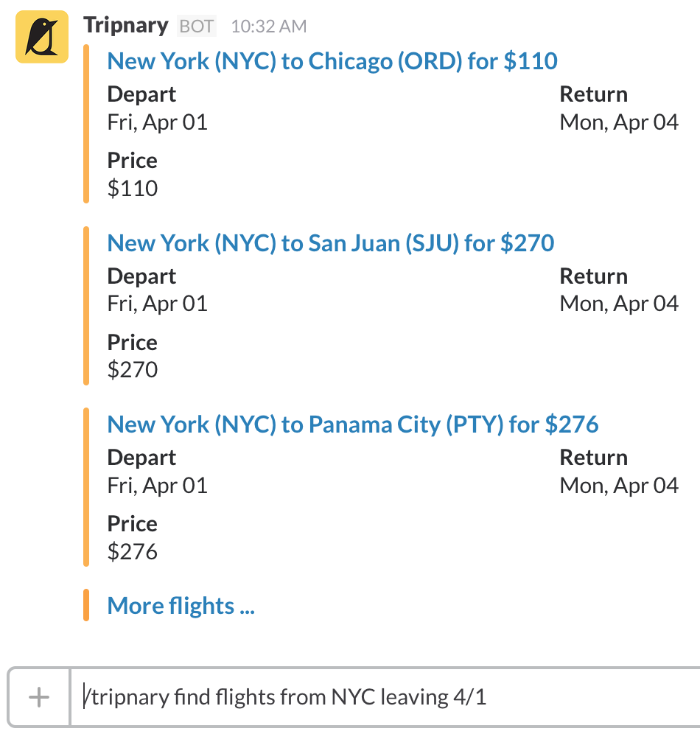
Task: Click the 10:32 AM message timestamp
Action: 269,27
